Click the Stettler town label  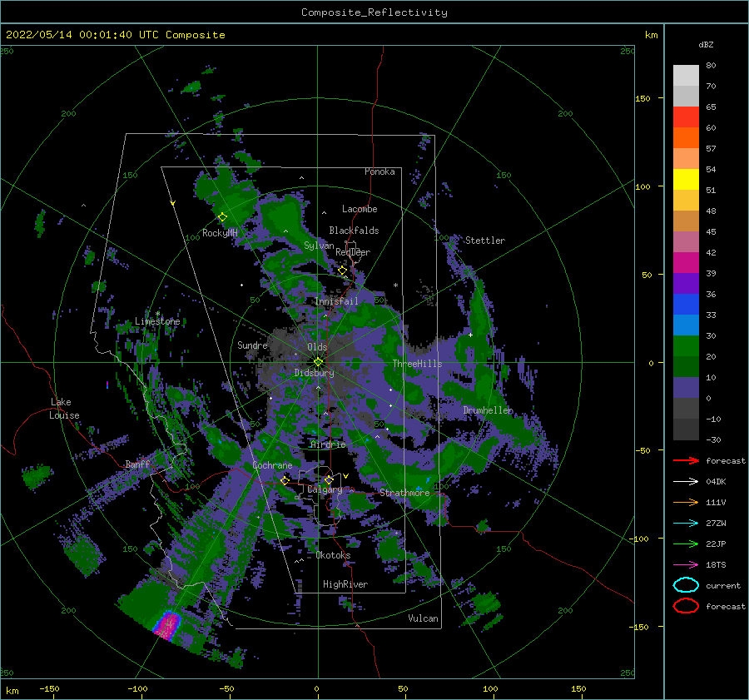pos(485,241)
